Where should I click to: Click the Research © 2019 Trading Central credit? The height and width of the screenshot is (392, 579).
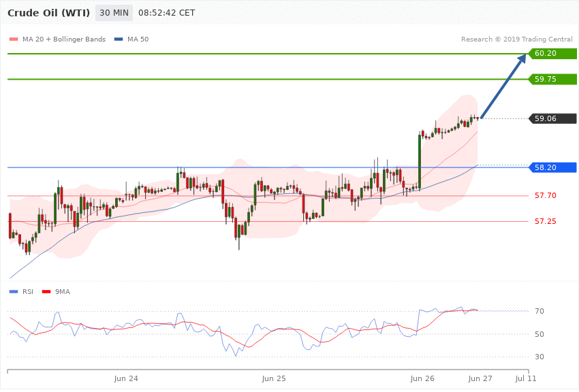tap(516, 39)
